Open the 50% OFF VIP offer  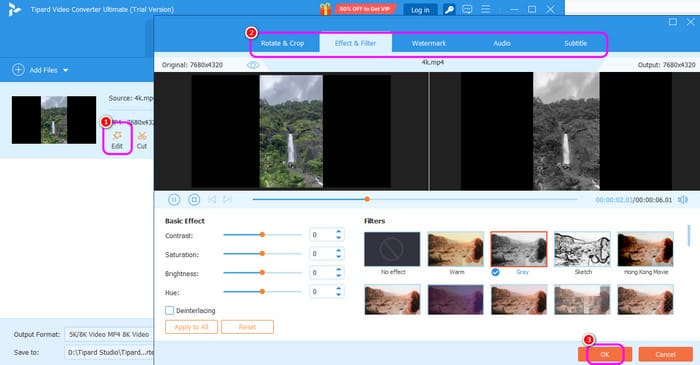pos(365,9)
